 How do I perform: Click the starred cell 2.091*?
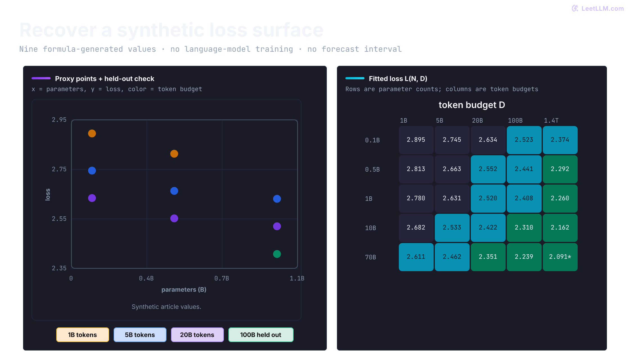[560, 257]
